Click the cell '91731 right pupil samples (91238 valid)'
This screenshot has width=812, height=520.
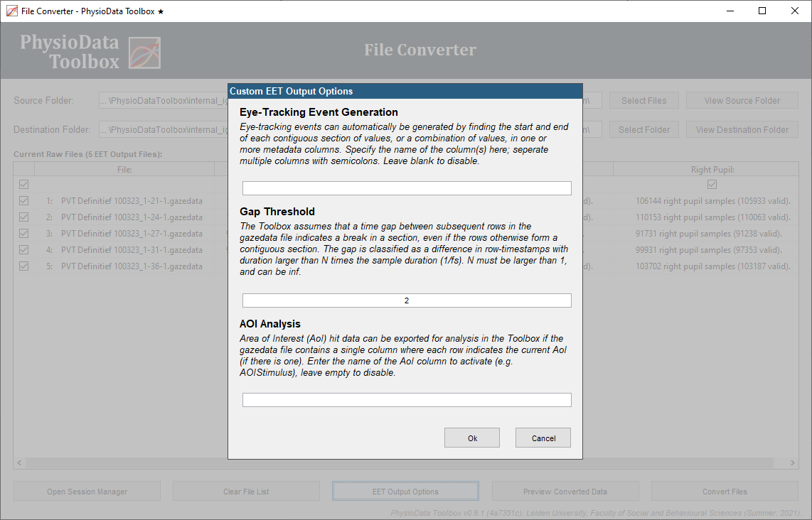pyautogui.click(x=708, y=233)
